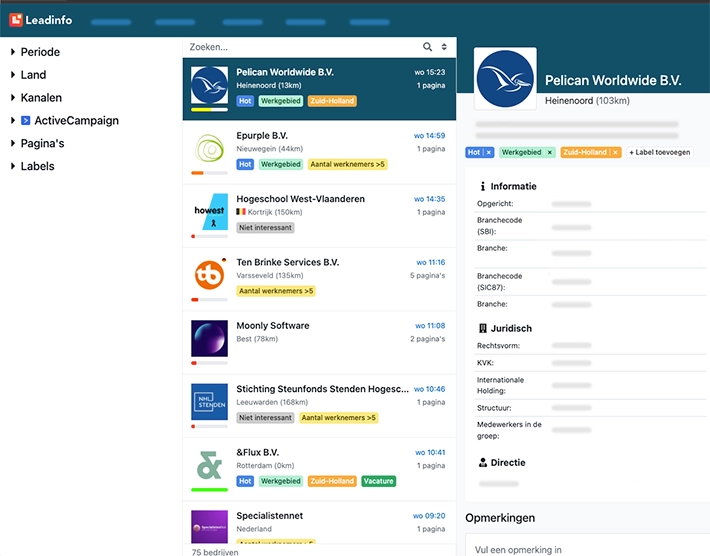The image size is (710, 556).
Task: Select the Specialistennet logo
Action: (x=209, y=527)
